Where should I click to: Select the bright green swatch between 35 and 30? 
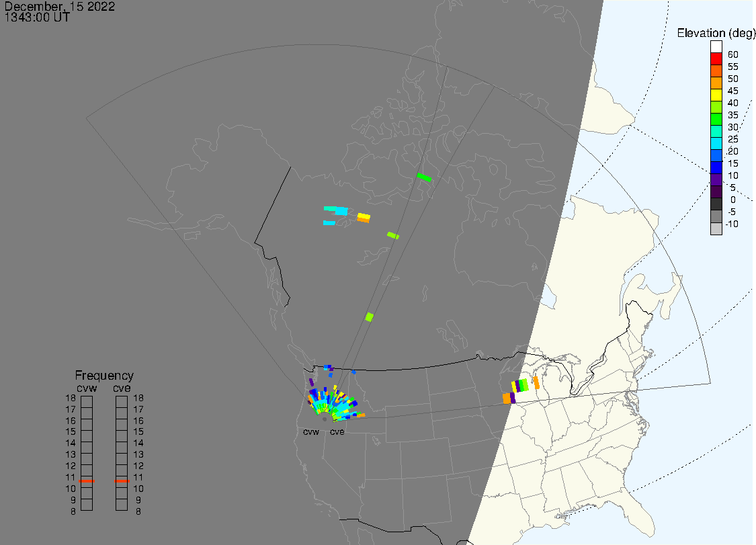pos(716,119)
